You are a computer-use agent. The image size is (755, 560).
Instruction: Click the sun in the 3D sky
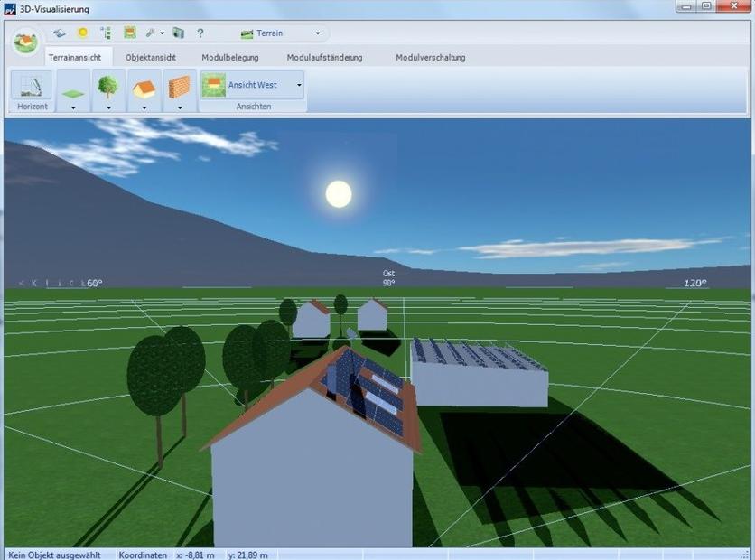click(339, 193)
